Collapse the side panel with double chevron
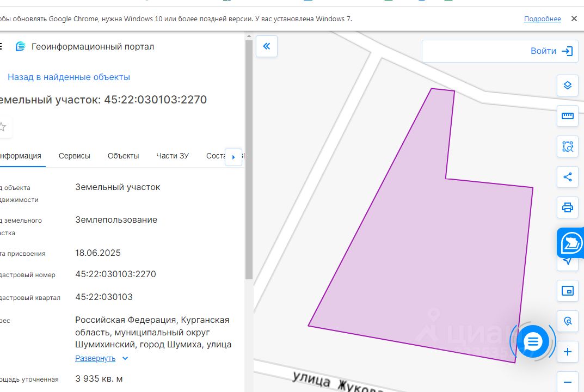This screenshot has width=584, height=392. click(x=267, y=46)
